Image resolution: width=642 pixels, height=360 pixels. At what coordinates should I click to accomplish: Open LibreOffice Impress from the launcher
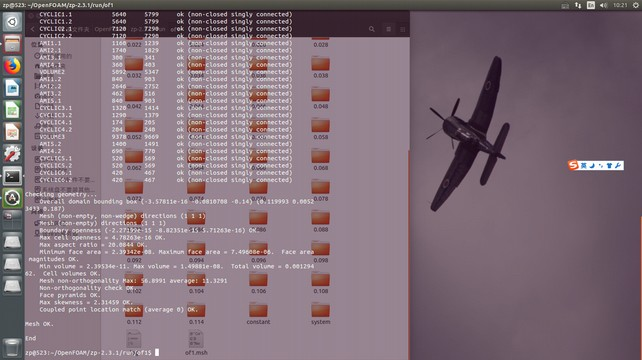coord(12,132)
